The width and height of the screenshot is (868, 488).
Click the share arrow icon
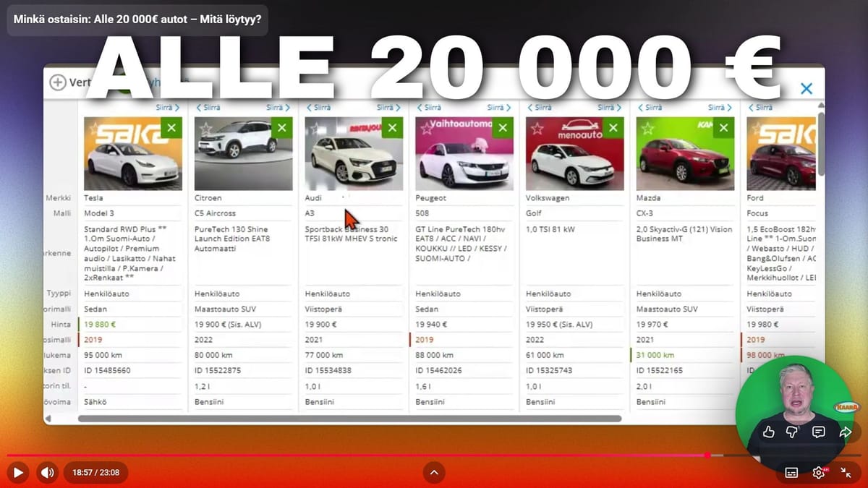[845, 432]
